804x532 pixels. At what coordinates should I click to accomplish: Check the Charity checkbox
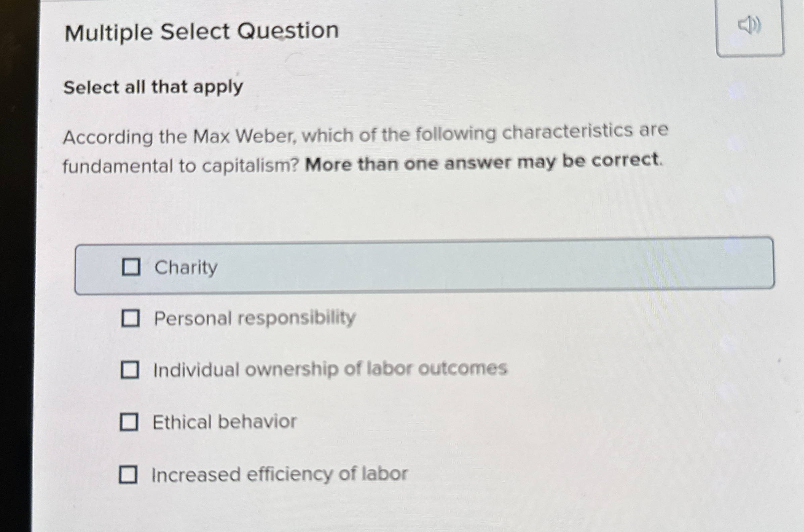pos(132,268)
